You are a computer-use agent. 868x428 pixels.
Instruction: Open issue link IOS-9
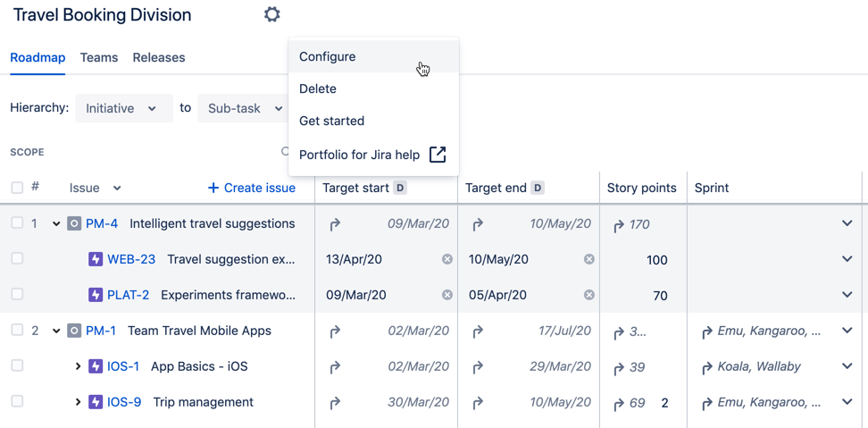tap(124, 402)
